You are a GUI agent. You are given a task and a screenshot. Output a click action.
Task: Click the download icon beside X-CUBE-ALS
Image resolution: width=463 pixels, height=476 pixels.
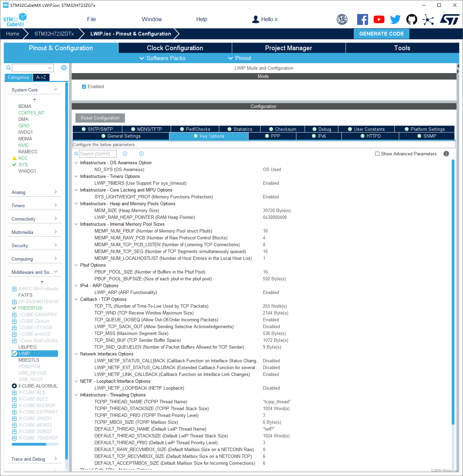point(14,392)
